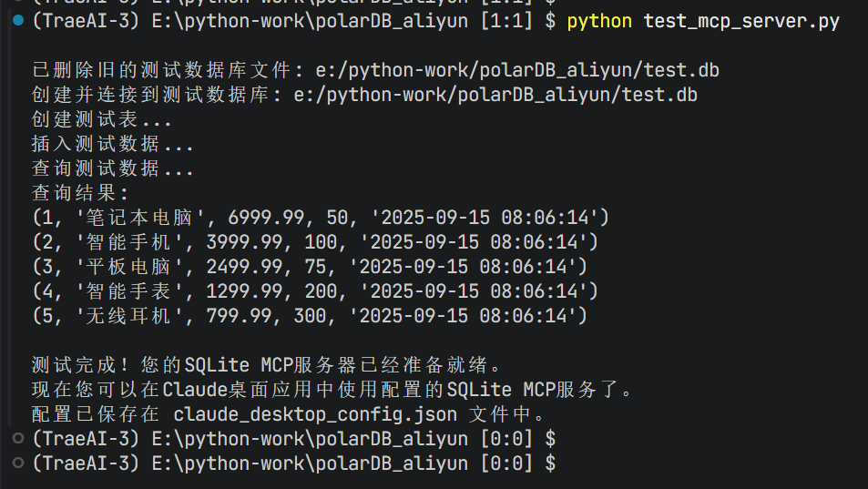Viewport: 868px width, 489px height.
Task: Open test_mcp_server.py from the command line
Action: pyautogui.click(x=741, y=21)
